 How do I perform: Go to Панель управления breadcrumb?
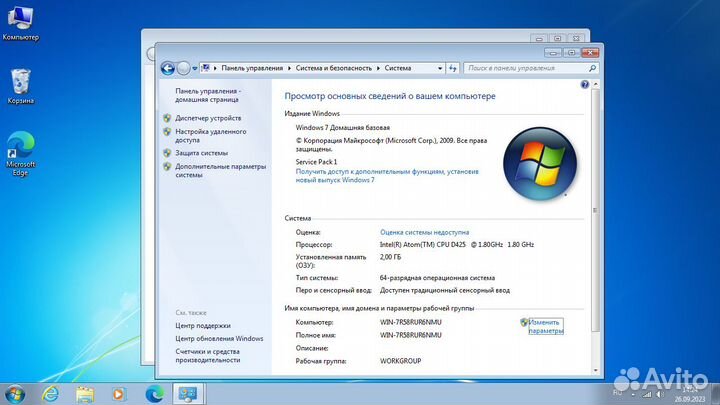click(x=252, y=68)
